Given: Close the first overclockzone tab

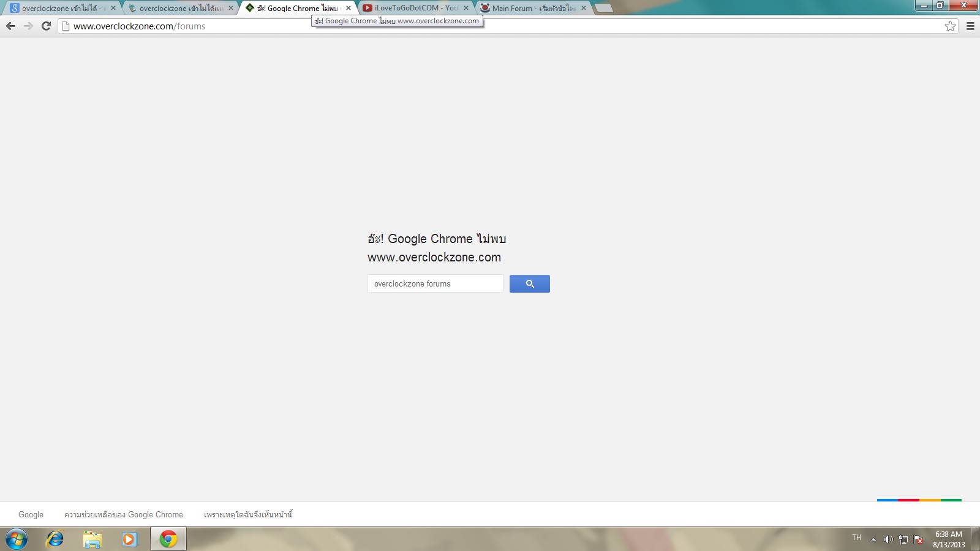Looking at the screenshot, I should [x=113, y=8].
